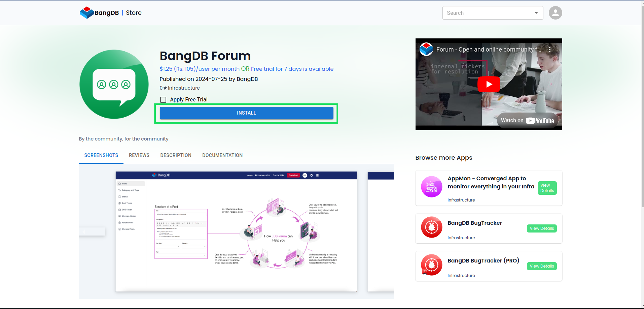Click the BangDB logo in header
644x309 pixels.
coord(99,13)
